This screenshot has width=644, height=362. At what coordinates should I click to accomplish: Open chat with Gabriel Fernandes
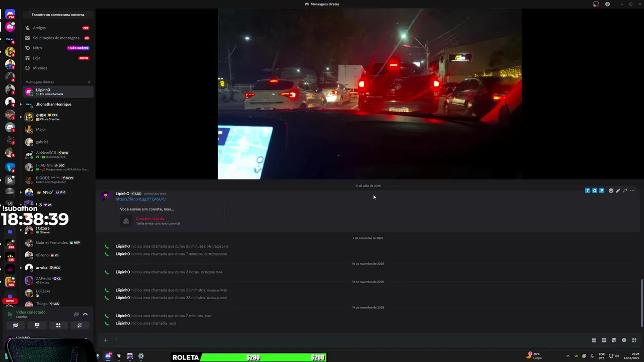point(58,242)
